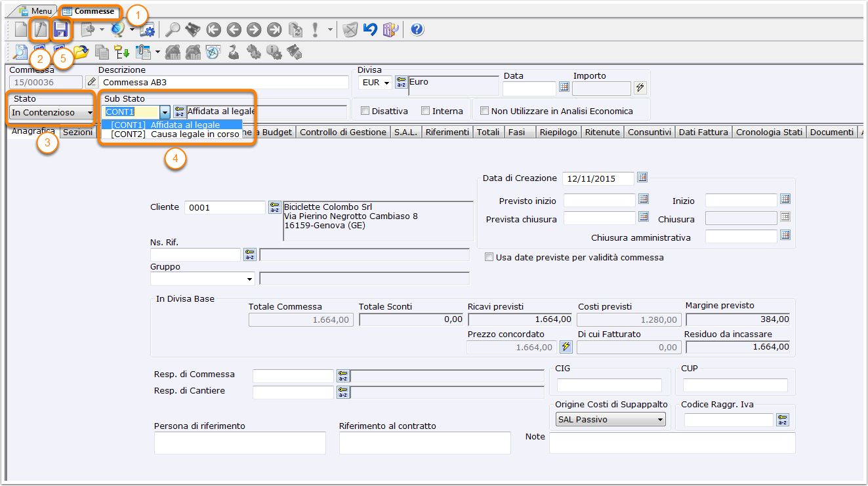This screenshot has height=486, width=868.
Task: Select CONT2 Causa legale in corso option
Action: pyautogui.click(x=172, y=134)
